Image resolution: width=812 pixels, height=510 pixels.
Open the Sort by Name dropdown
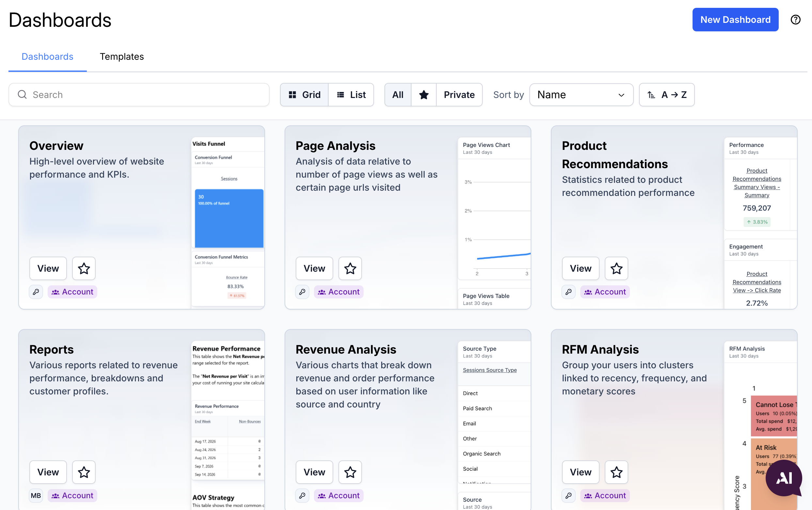tap(581, 95)
